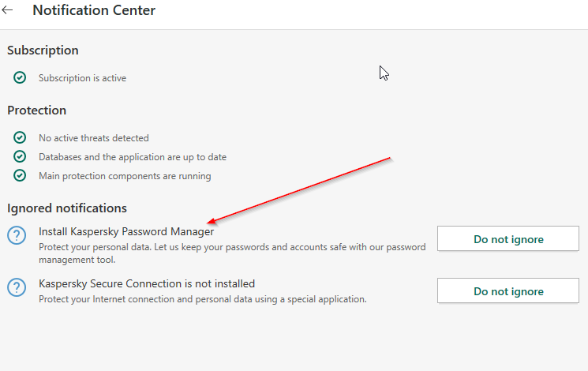Click the question mark icon for Password Manager
Viewport: 588px width, 371px height.
(x=17, y=235)
